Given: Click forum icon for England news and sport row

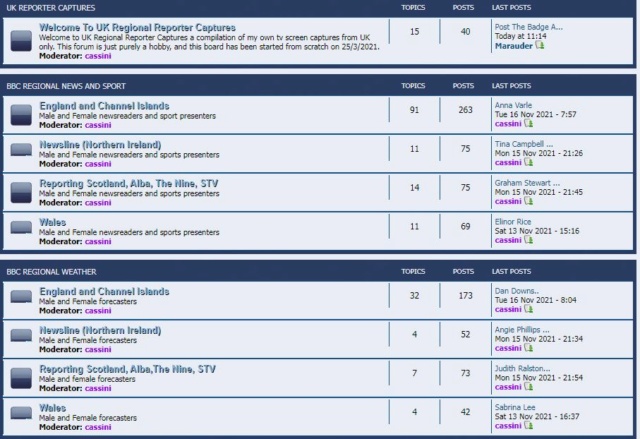Looking at the screenshot, I should click(x=21, y=115).
